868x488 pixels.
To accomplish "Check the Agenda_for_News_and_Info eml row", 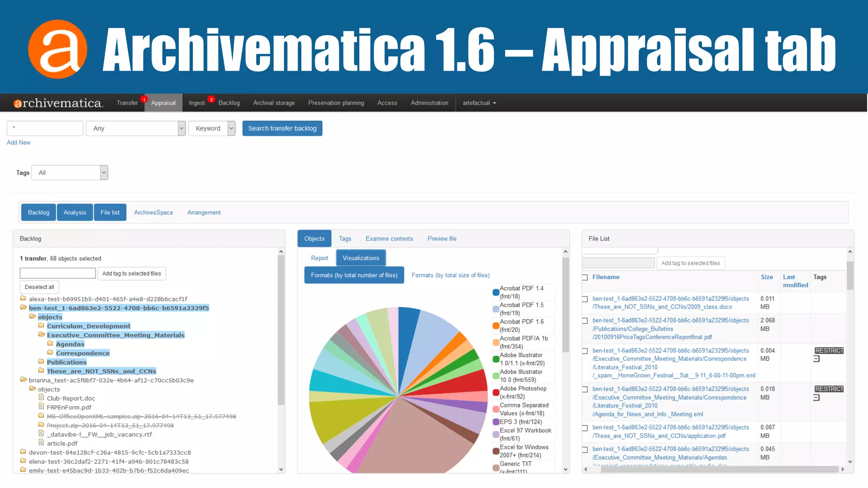I will [585, 389].
